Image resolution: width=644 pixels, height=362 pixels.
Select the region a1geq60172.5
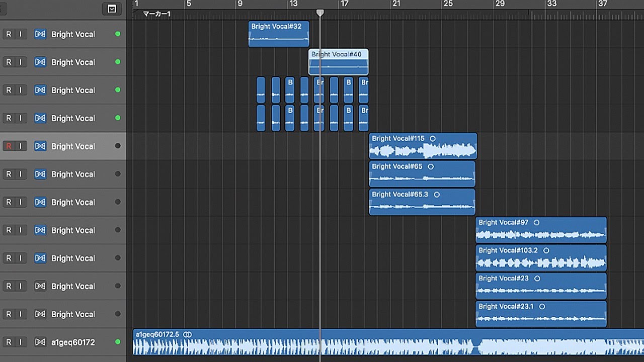388,342
